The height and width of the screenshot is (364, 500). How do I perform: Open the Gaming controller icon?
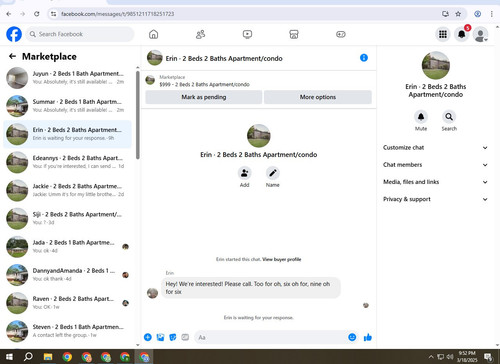pos(341,34)
